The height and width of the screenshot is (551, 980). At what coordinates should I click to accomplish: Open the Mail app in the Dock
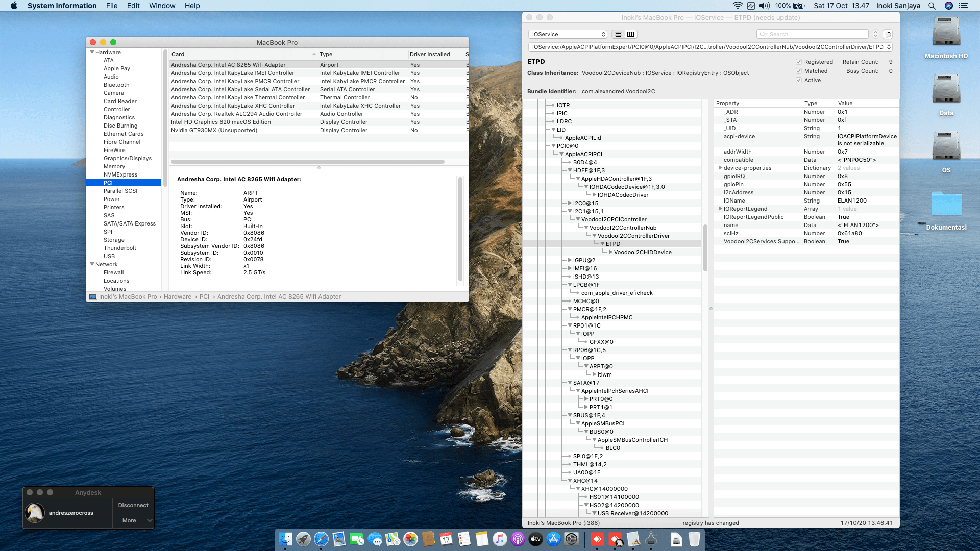coord(339,539)
